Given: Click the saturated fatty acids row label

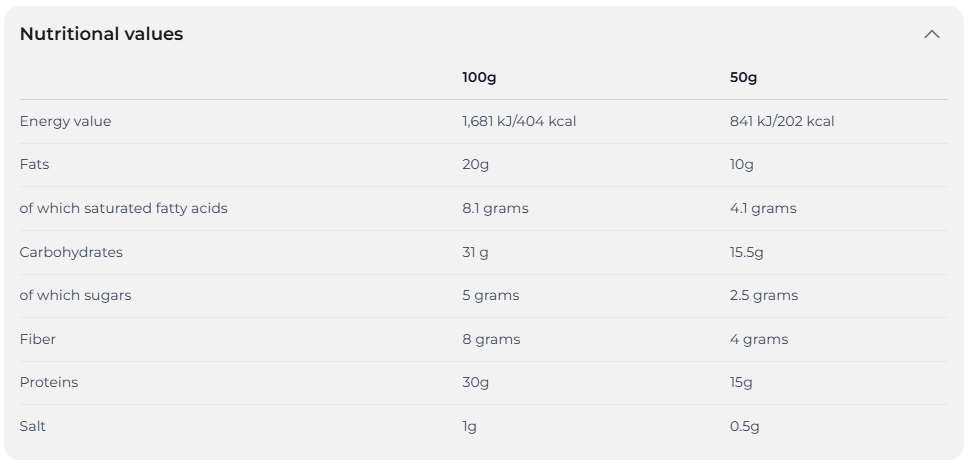Looking at the screenshot, I should [x=123, y=208].
